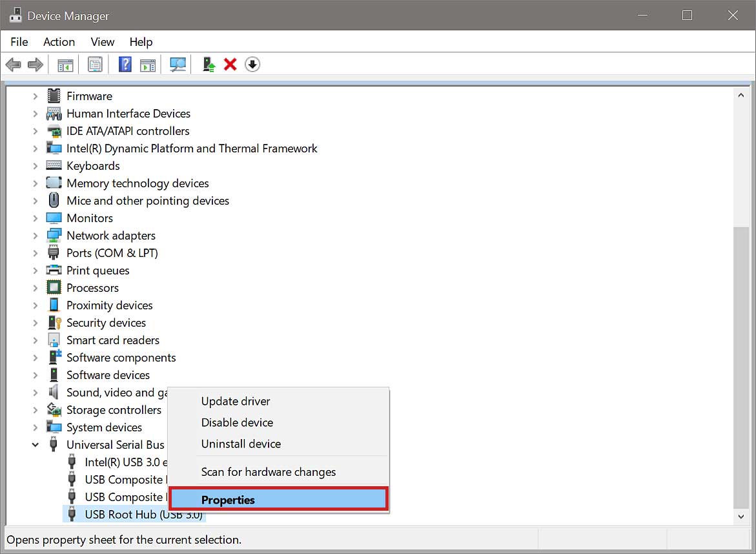Select the Software devices category
Image resolution: width=756 pixels, height=554 pixels.
(x=108, y=374)
